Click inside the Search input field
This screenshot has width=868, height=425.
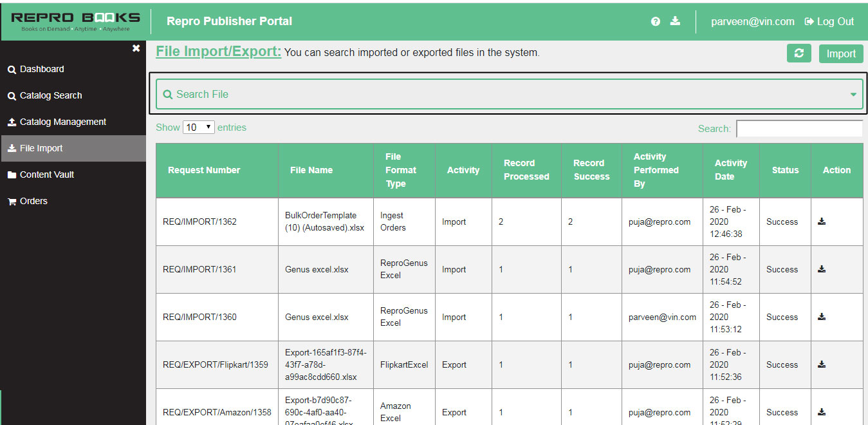pyautogui.click(x=799, y=128)
